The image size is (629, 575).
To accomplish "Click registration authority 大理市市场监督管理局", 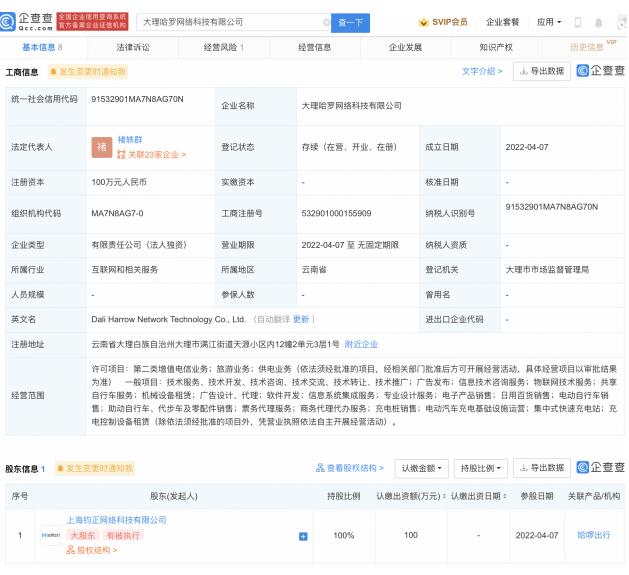I will (x=547, y=270).
